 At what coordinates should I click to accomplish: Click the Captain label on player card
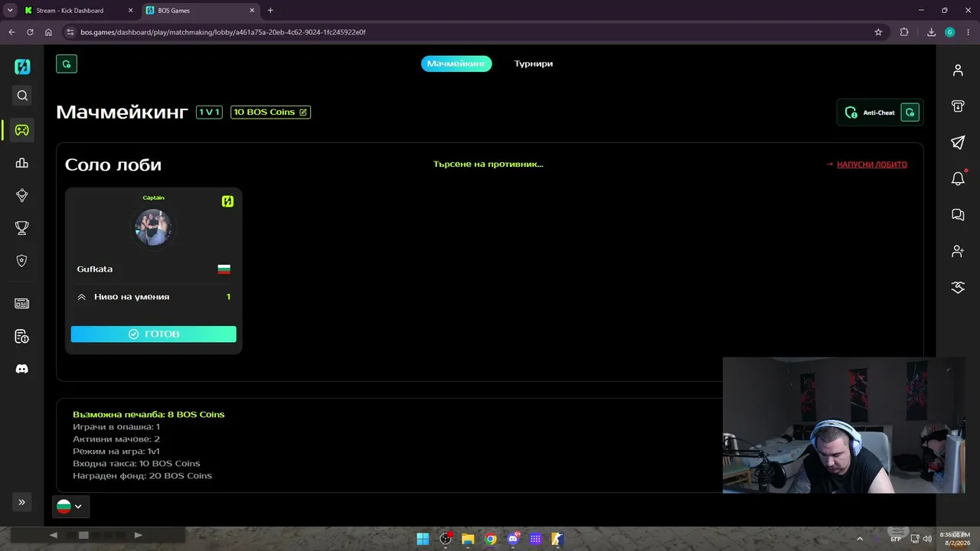click(x=154, y=198)
